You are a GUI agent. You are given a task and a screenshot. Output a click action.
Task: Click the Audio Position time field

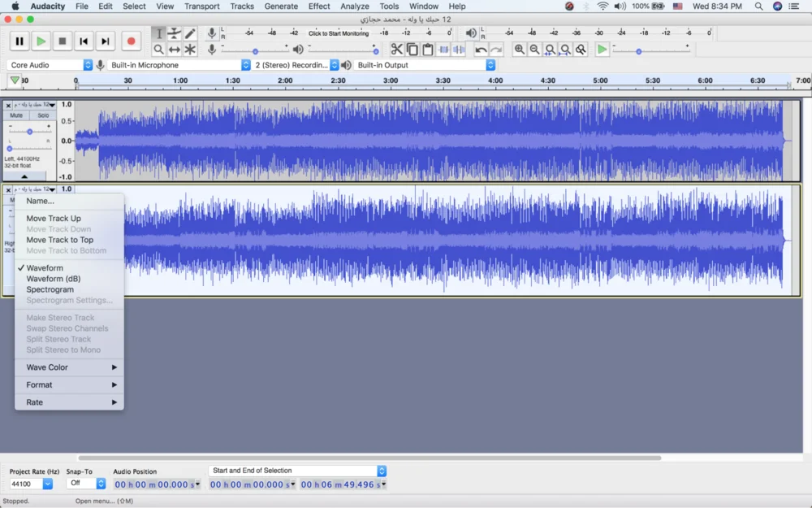point(157,484)
